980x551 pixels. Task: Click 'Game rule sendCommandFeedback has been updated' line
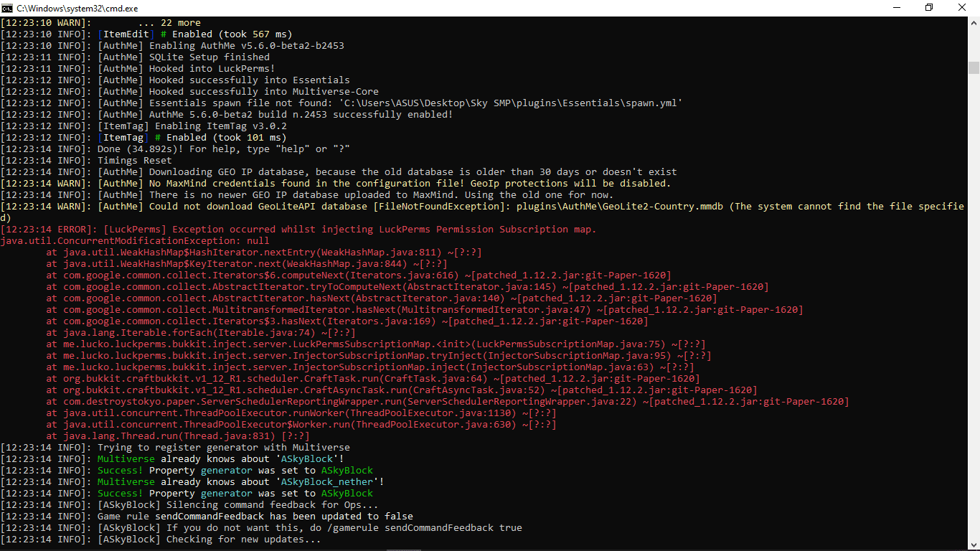207,517
